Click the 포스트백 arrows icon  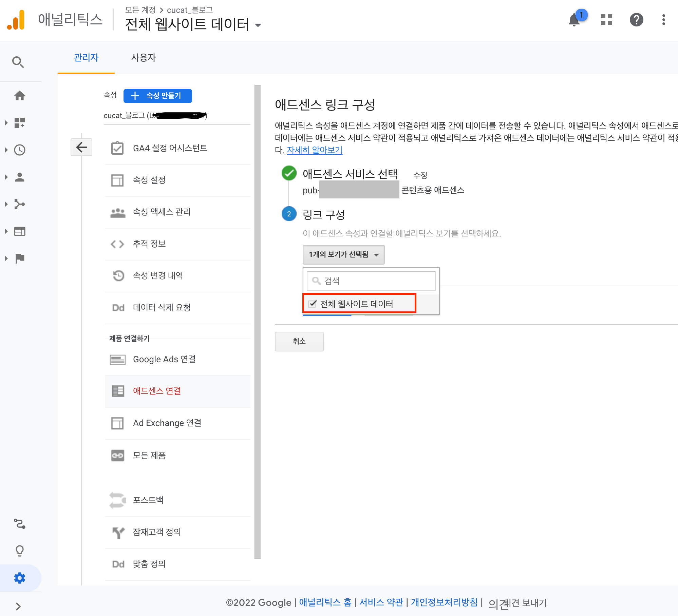click(x=118, y=500)
